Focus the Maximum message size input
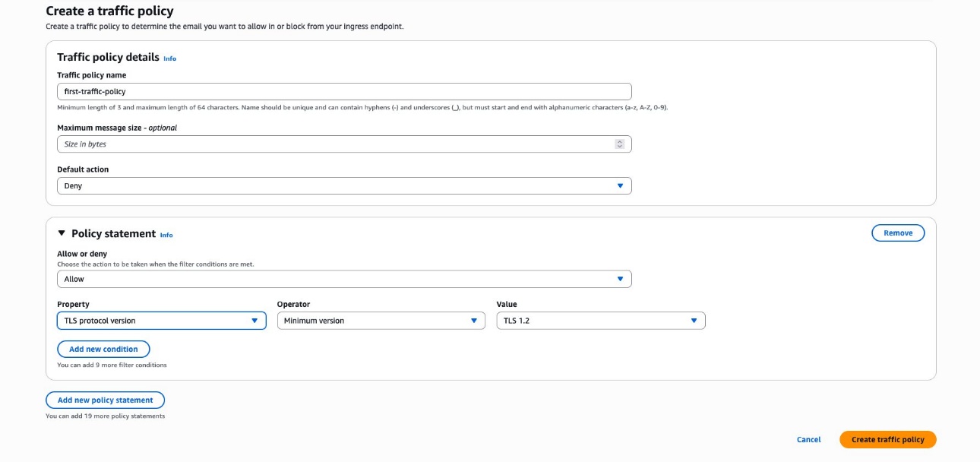This screenshot has height=462, width=980. tap(334, 144)
